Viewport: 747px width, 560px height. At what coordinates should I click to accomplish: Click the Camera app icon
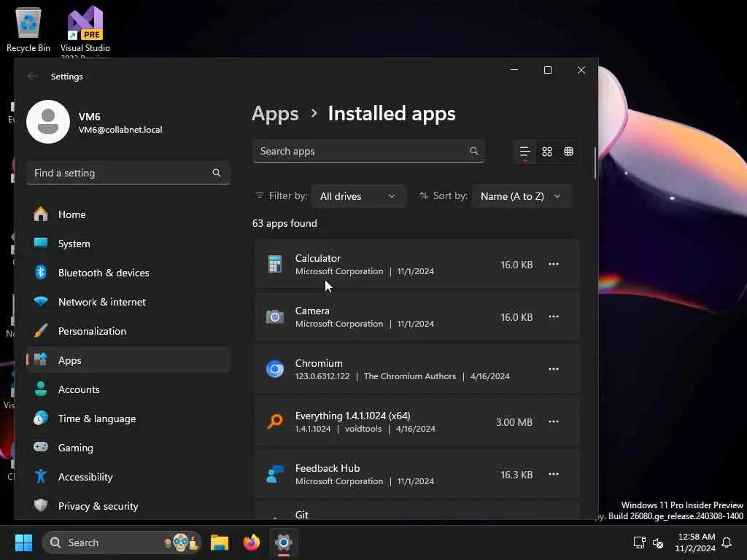click(275, 316)
